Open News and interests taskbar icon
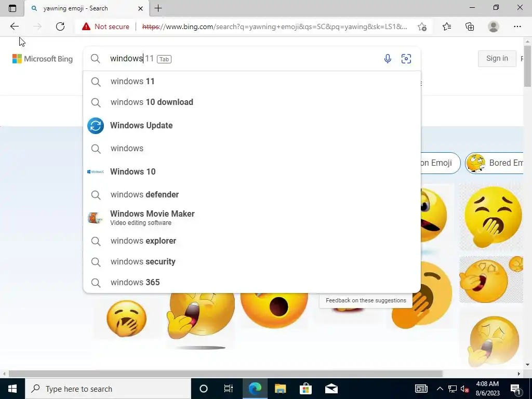This screenshot has height=399, width=532. pyautogui.click(x=421, y=389)
